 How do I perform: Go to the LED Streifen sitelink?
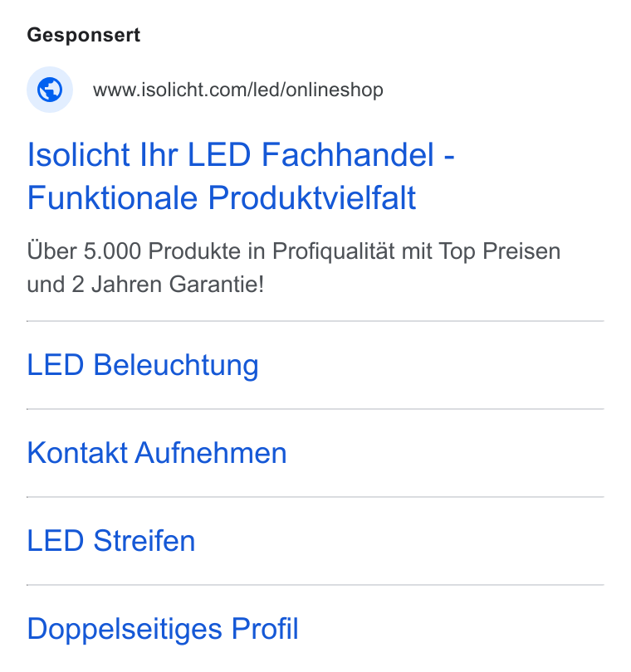[x=111, y=540]
